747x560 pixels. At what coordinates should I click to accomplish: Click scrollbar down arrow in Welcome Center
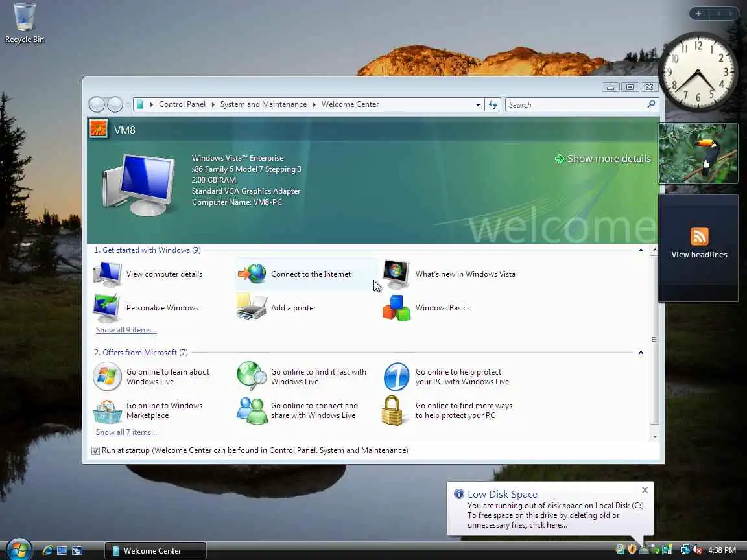pos(654,436)
